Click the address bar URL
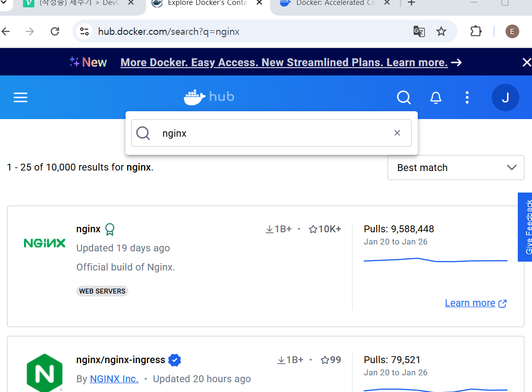The image size is (532, 392). point(169,31)
